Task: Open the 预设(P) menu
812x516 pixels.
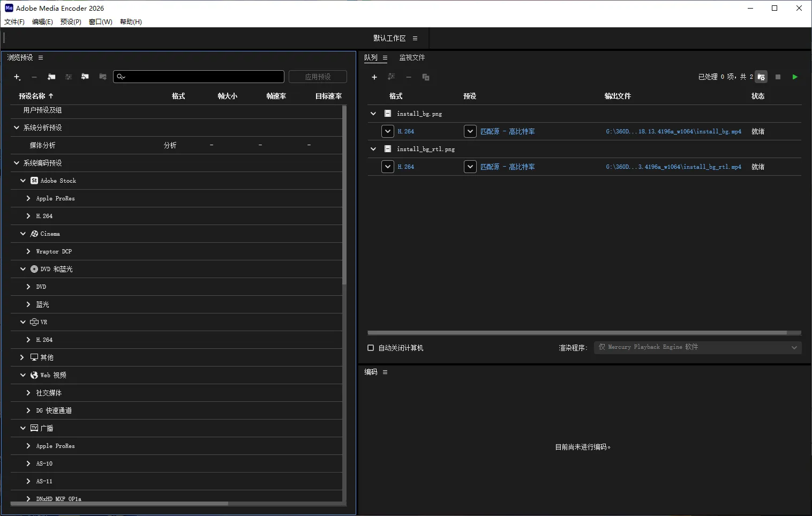Action: [x=70, y=21]
